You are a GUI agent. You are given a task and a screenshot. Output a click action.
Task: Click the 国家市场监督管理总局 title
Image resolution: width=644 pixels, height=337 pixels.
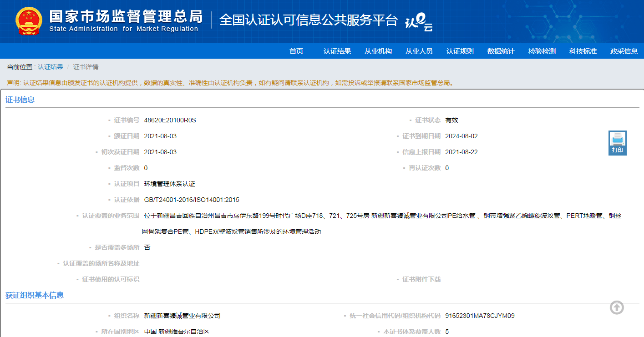click(x=126, y=16)
